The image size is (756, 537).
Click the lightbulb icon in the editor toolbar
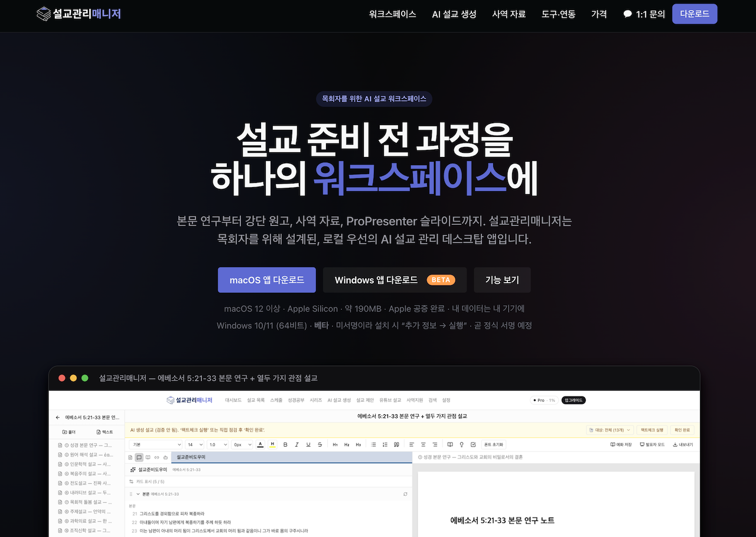pyautogui.click(x=462, y=444)
